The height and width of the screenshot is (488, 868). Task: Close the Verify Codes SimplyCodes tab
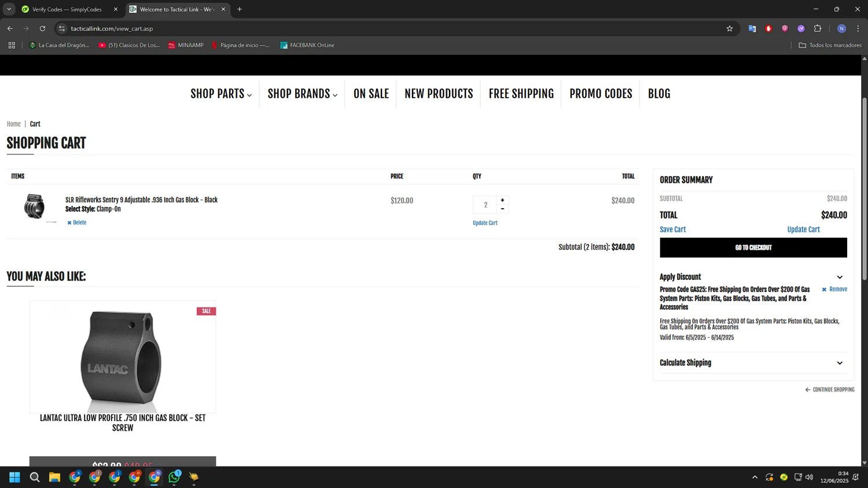(x=115, y=9)
